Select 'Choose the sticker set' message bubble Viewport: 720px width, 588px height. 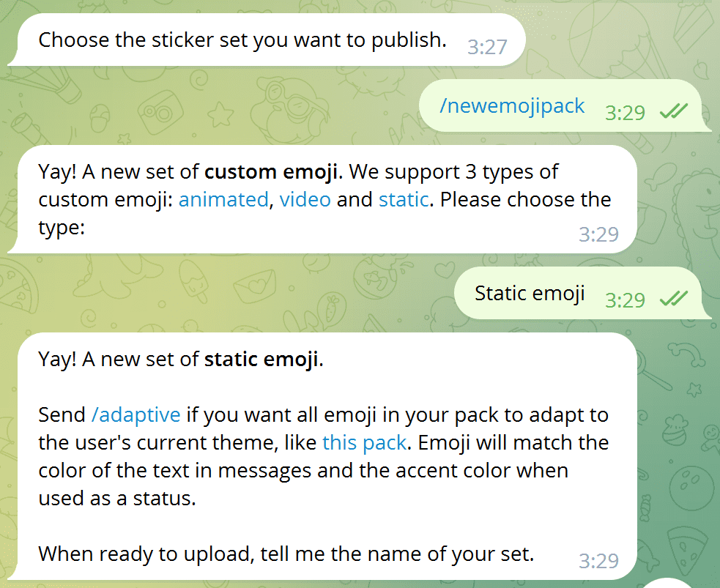coord(242,40)
